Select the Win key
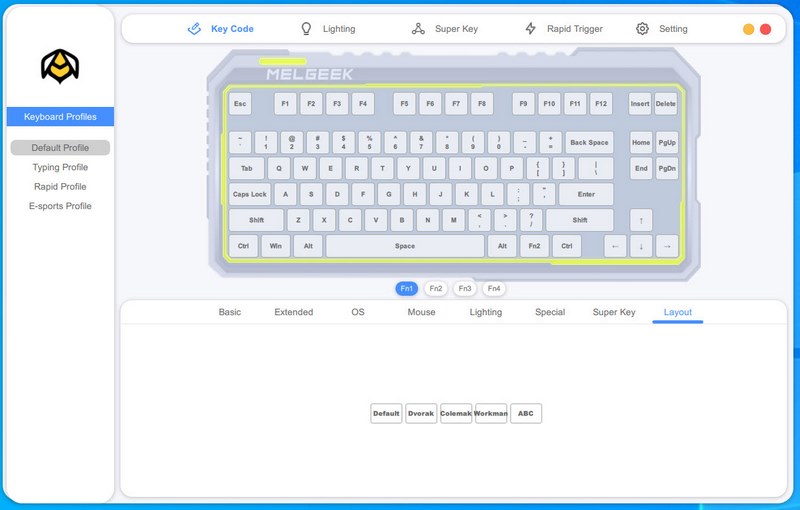 click(x=276, y=246)
